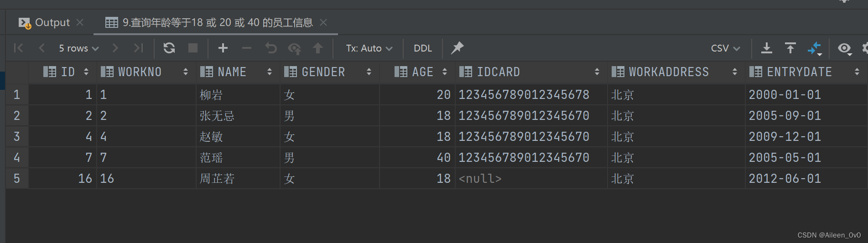Click the DDL button
This screenshot has width=868, height=243.
coord(423,48)
